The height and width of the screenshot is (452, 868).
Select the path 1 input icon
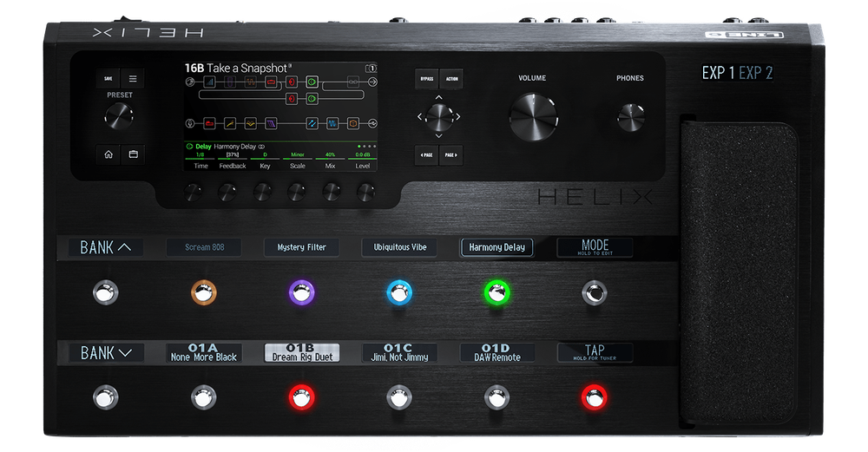point(190,82)
